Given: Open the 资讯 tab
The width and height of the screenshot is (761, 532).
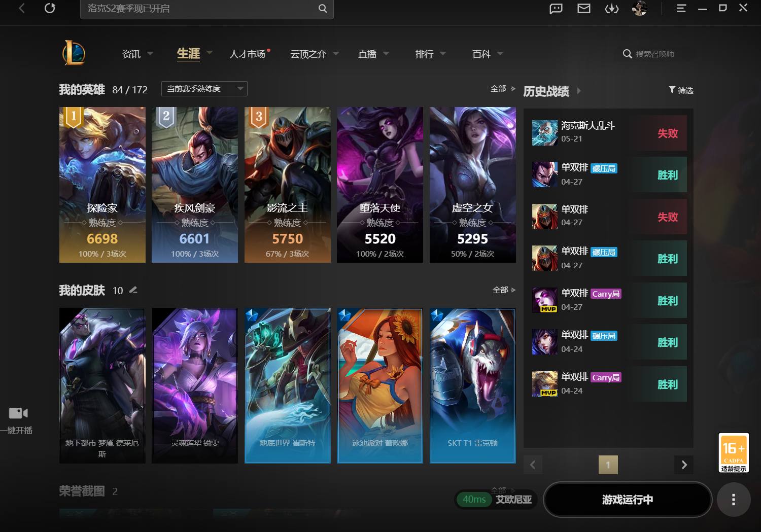Looking at the screenshot, I should 131,54.
